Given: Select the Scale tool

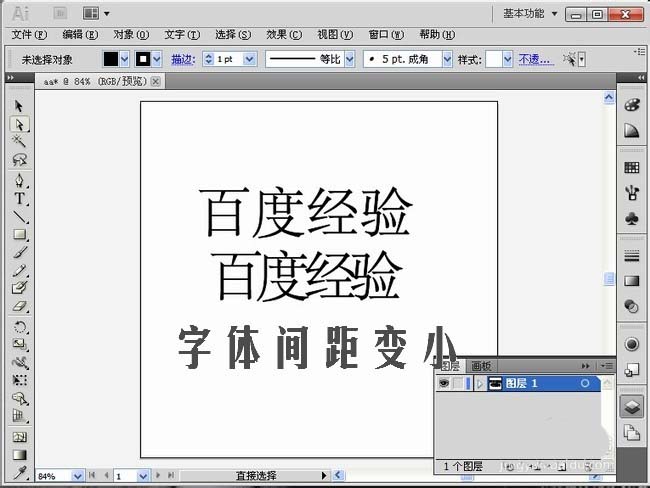Looking at the screenshot, I should (x=19, y=344).
